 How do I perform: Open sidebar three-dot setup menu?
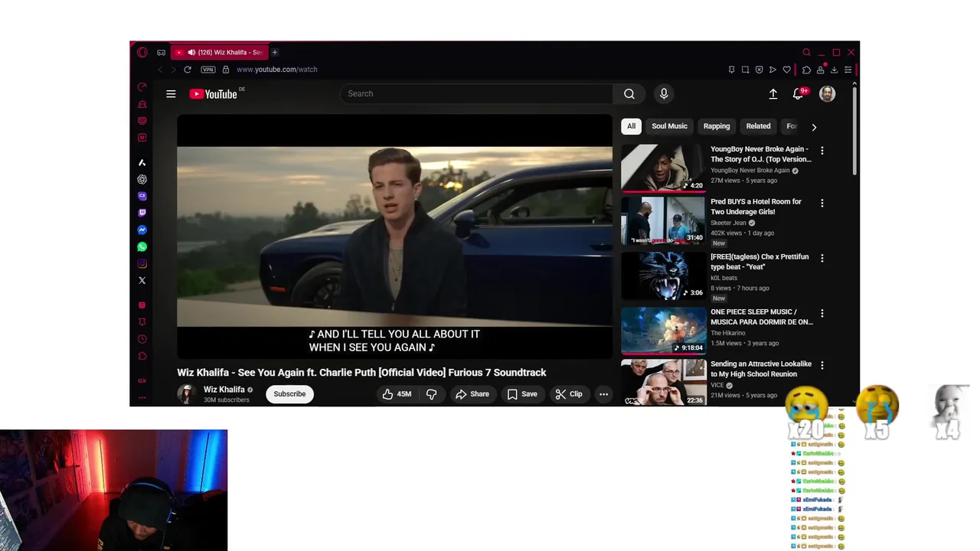[x=142, y=397]
